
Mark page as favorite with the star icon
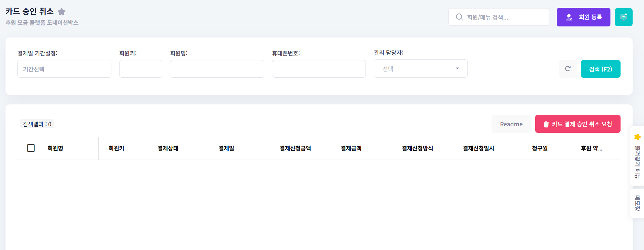[x=62, y=12]
